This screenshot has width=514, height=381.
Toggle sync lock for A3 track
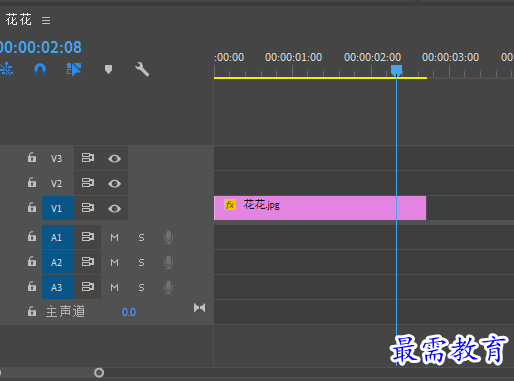click(x=88, y=287)
